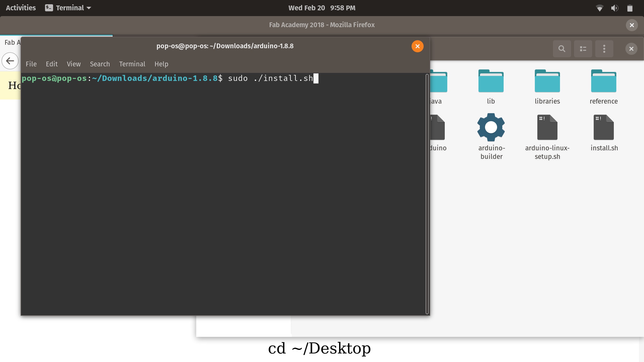Click the terminal vertical scrollbar

click(427, 194)
